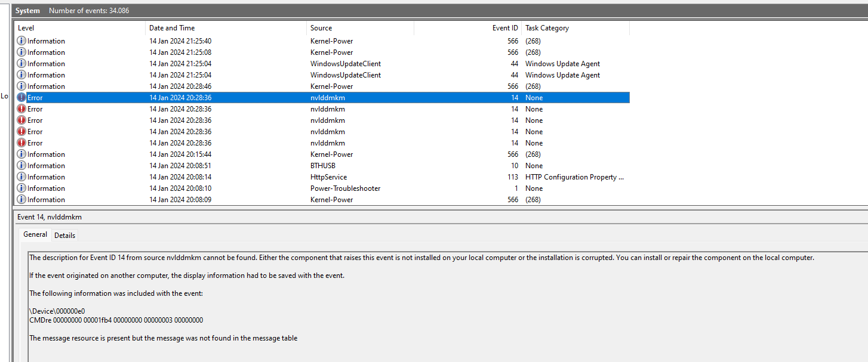Switch to the Details tab
The height and width of the screenshot is (362, 868).
coord(64,236)
